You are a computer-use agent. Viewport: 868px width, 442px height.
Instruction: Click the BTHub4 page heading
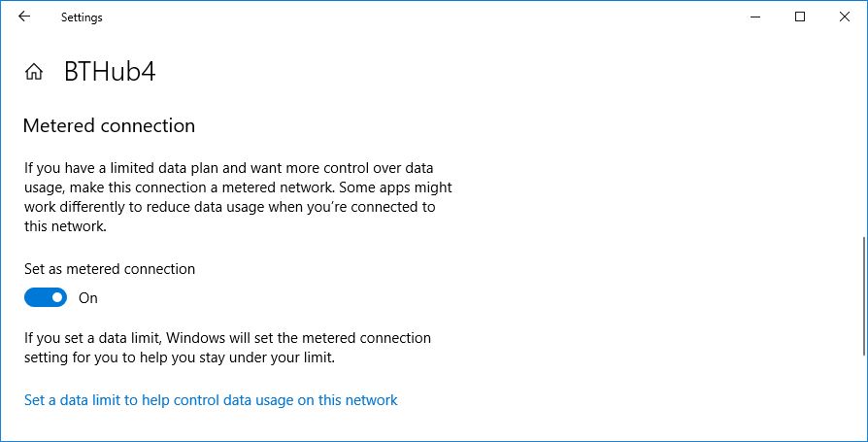coord(110,72)
